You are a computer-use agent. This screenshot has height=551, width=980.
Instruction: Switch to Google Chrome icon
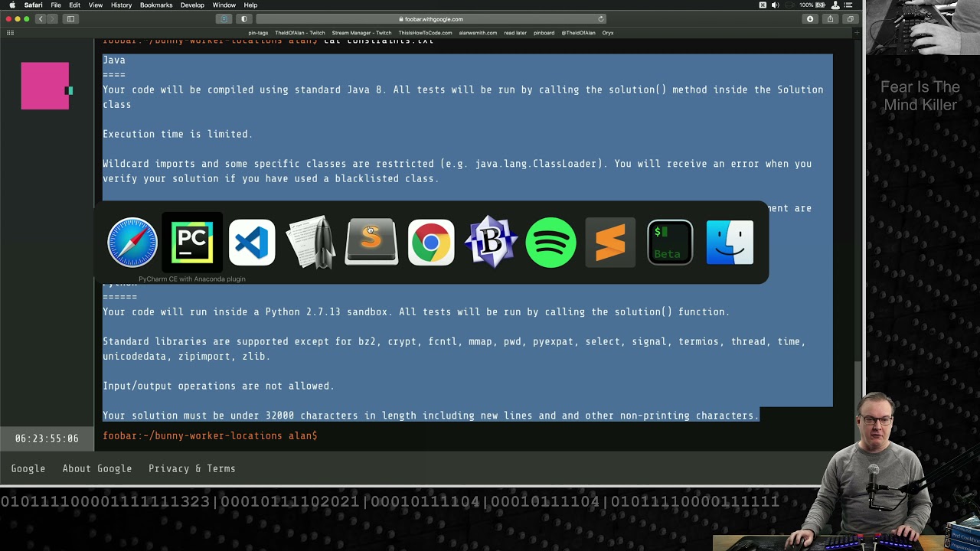click(x=431, y=243)
